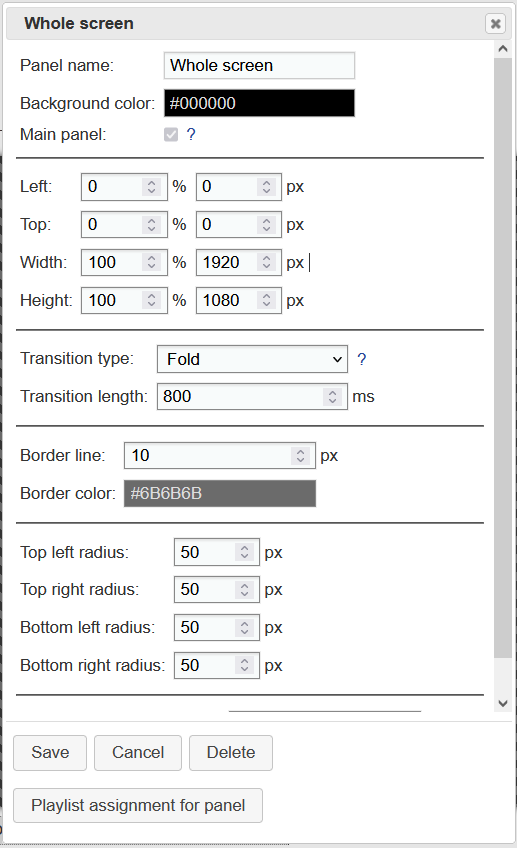Click the gray Border color swatch
The image size is (517, 848).
coord(220,493)
